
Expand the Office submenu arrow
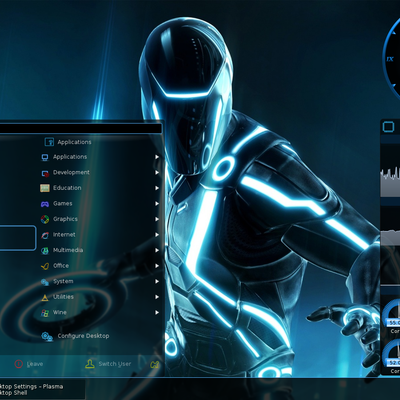coord(157,266)
